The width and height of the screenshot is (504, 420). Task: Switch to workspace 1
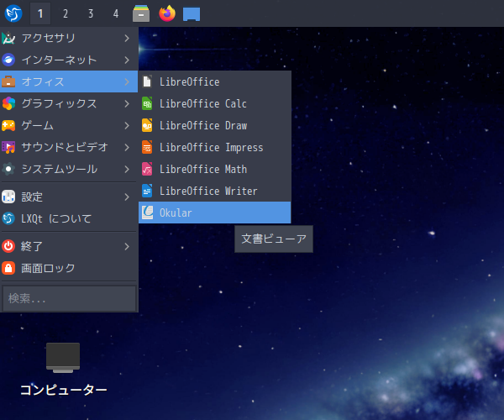click(x=40, y=13)
